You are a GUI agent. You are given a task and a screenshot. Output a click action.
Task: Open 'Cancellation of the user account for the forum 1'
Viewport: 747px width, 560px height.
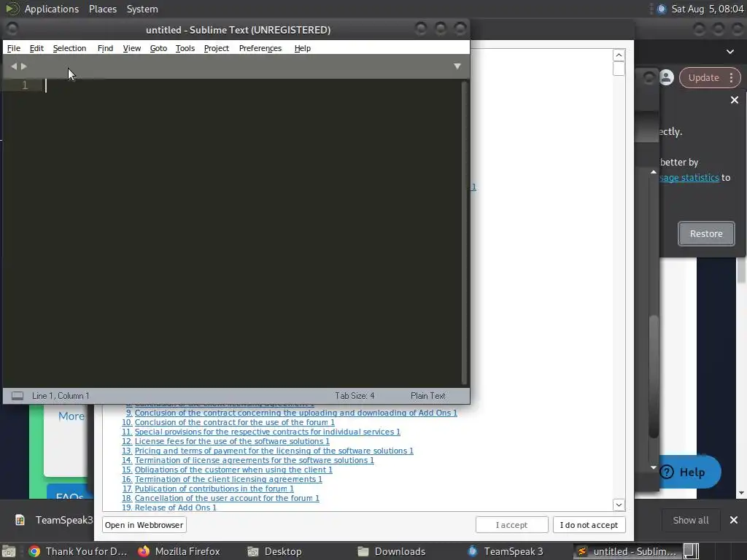pyautogui.click(x=227, y=498)
